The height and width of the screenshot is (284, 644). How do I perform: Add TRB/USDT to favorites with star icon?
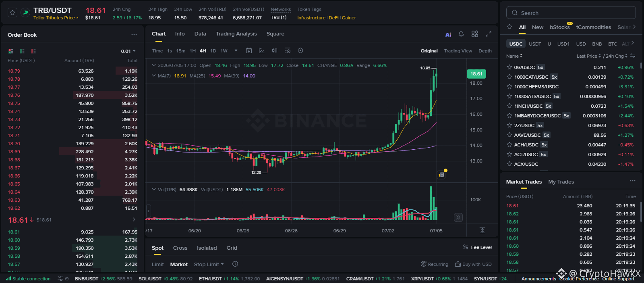[12, 13]
